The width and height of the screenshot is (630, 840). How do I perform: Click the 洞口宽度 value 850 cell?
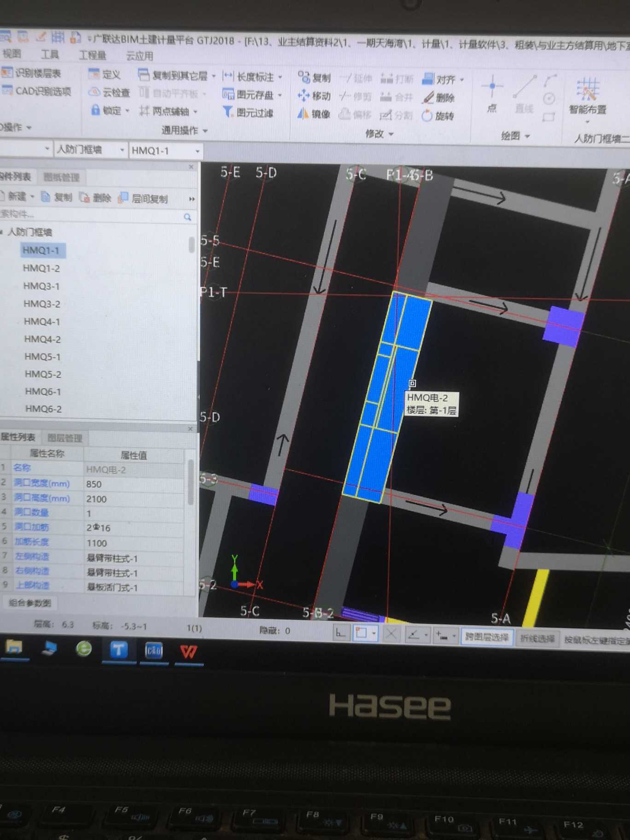pyautogui.click(x=135, y=484)
